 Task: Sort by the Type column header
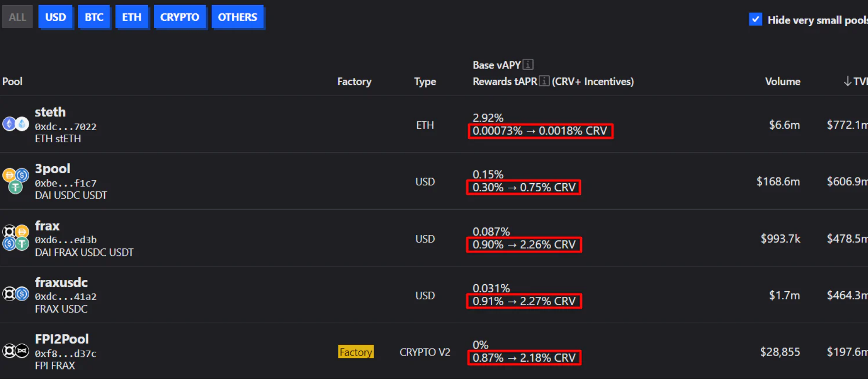[425, 81]
